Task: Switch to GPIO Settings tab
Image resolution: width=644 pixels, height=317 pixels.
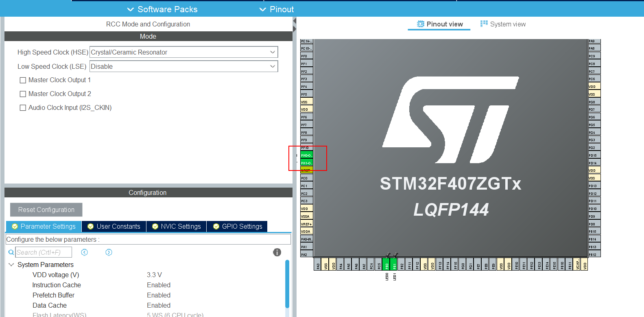Action: (238, 226)
